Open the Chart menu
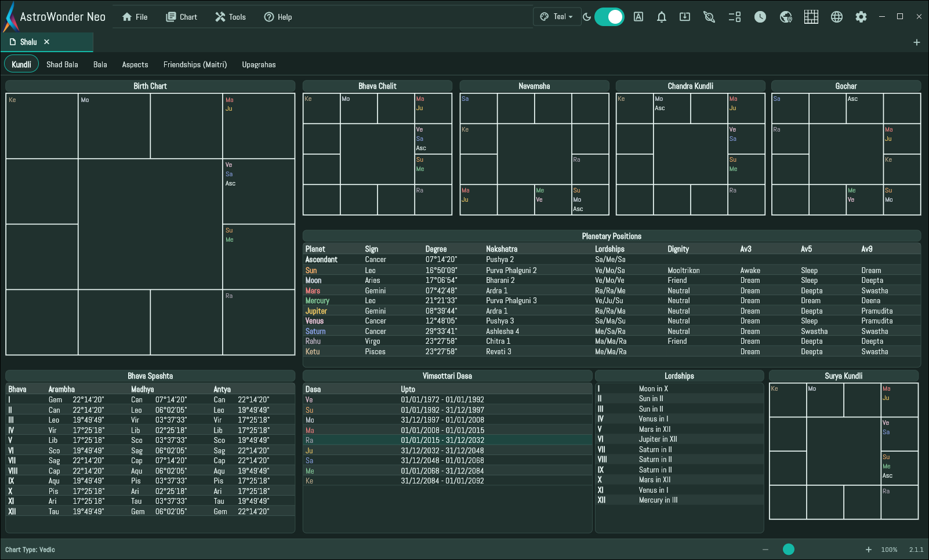The image size is (929, 560). 182,17
